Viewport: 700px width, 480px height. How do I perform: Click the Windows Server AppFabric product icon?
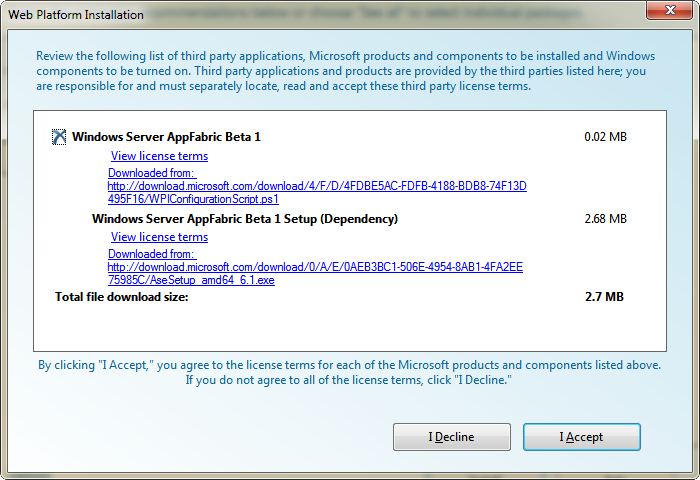point(59,137)
